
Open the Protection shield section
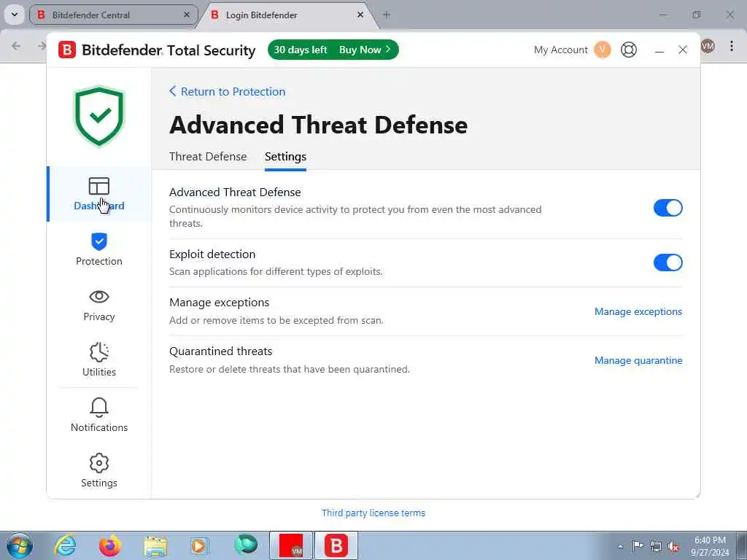pos(99,249)
